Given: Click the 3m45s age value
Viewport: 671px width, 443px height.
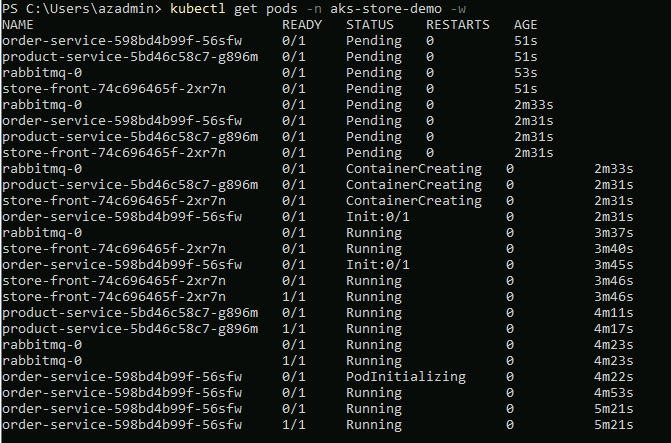Looking at the screenshot, I should pos(613,265).
